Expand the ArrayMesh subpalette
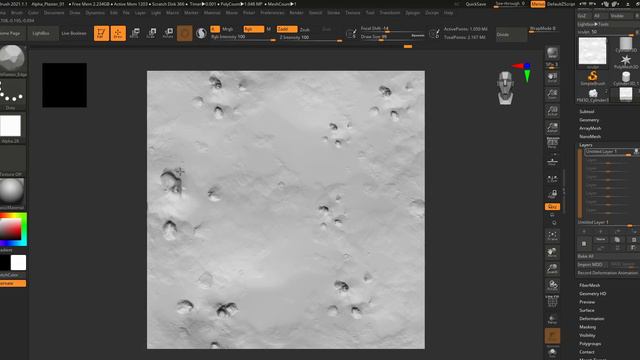Screen dimensions: 640x360 coord(590,128)
